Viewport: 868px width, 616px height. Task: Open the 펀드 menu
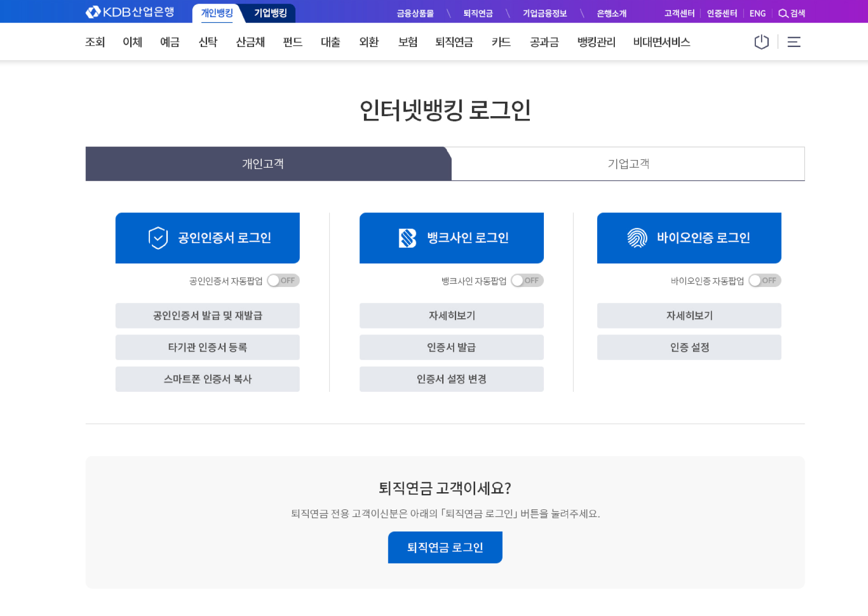tap(292, 42)
